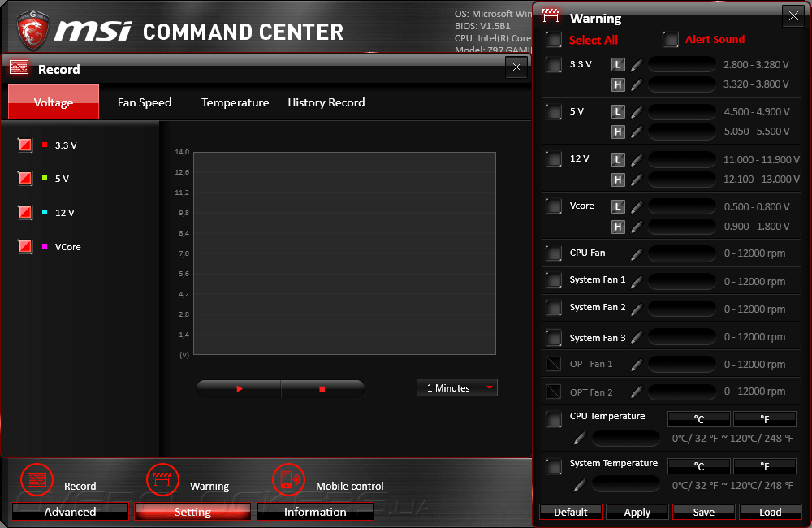Click the Default button in Warning panel
Screen dimensions: 812x528
tap(571, 512)
